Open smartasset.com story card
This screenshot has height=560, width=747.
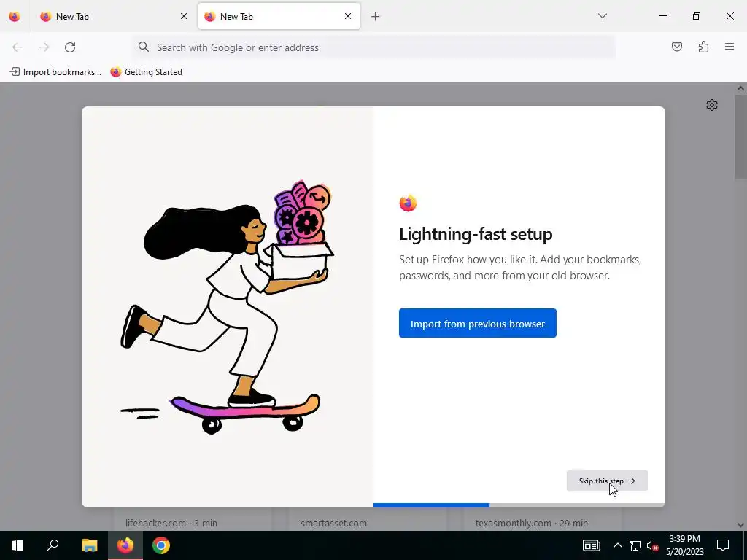[x=368, y=519]
